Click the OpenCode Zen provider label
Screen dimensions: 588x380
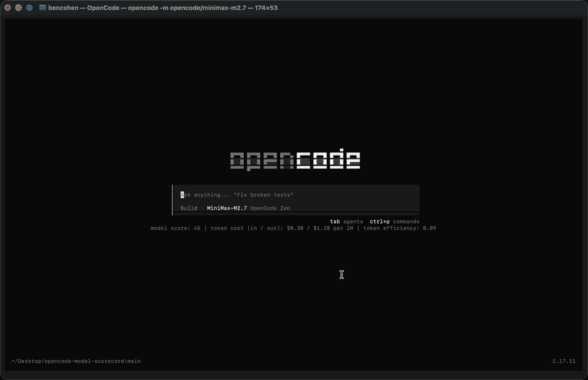point(270,208)
